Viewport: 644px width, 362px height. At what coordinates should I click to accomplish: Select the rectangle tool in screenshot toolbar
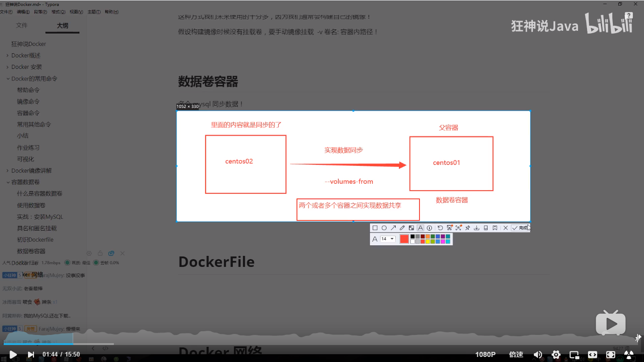(375, 228)
